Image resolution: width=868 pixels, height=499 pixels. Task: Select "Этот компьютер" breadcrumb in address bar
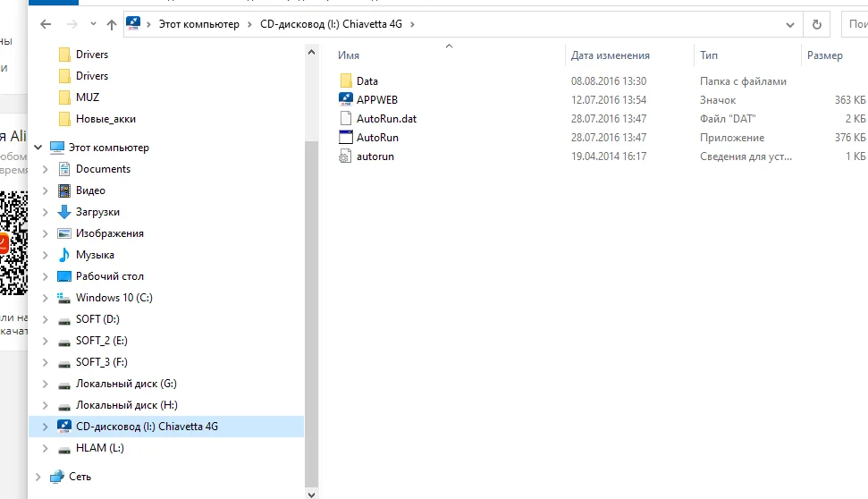(x=198, y=24)
